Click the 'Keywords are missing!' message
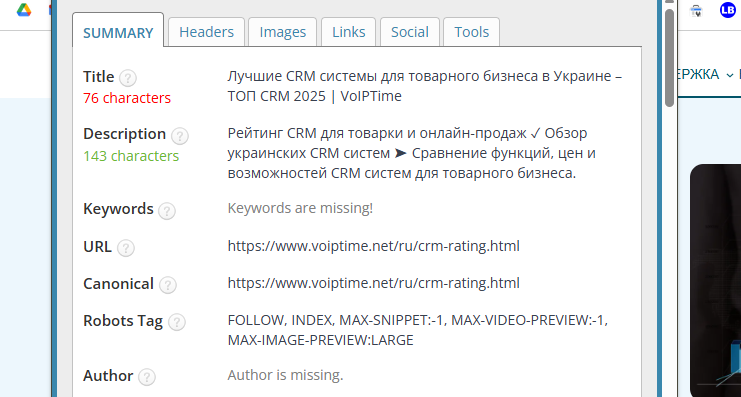Screen dimensions: 741x397 (300, 208)
